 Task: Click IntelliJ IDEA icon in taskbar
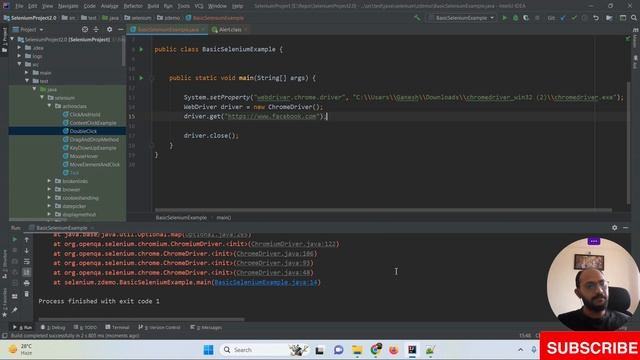point(412,350)
